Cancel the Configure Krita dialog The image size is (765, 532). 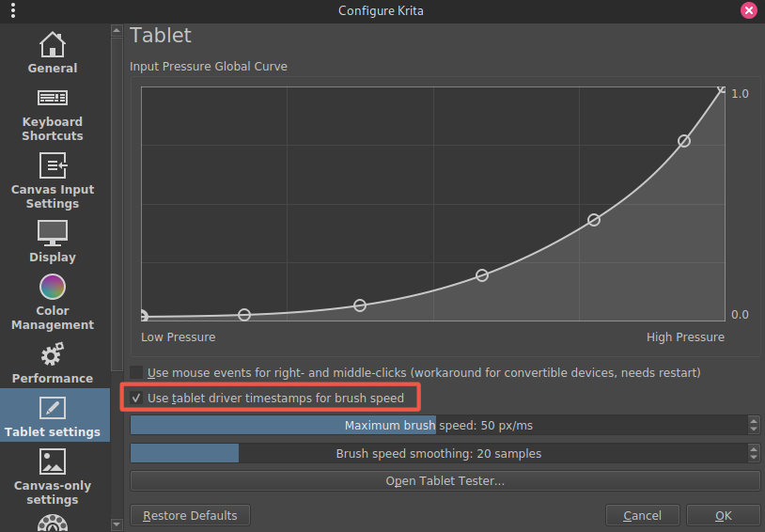[642, 515]
